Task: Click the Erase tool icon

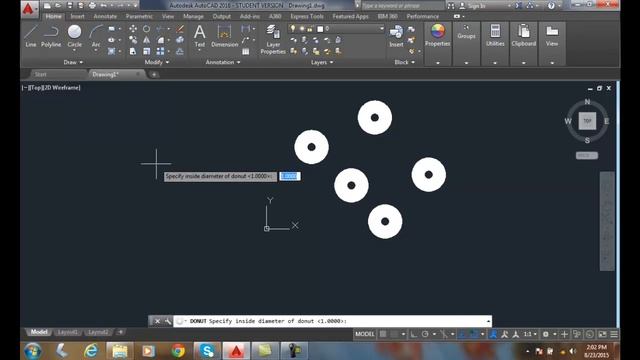Action: tap(180, 29)
